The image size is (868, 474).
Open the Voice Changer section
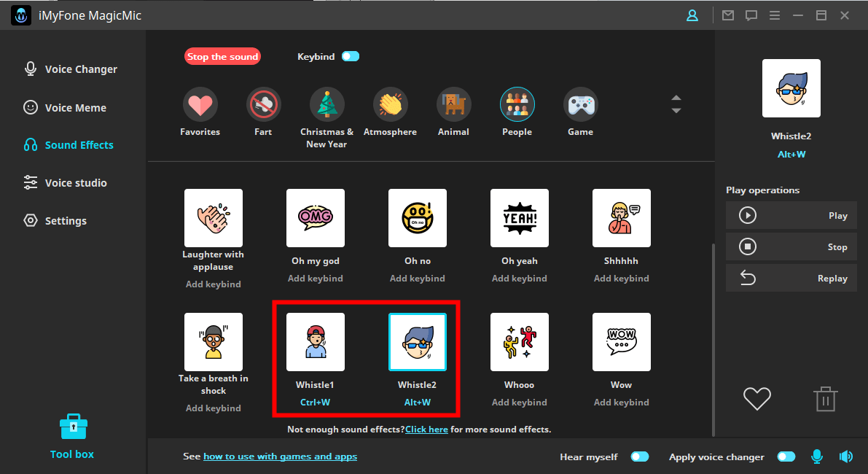(x=71, y=69)
